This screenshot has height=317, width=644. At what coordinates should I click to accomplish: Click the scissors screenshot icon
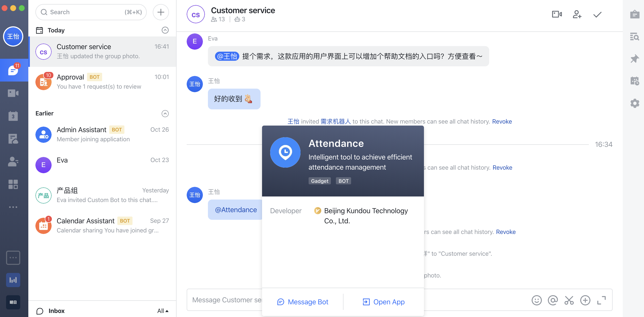click(569, 300)
